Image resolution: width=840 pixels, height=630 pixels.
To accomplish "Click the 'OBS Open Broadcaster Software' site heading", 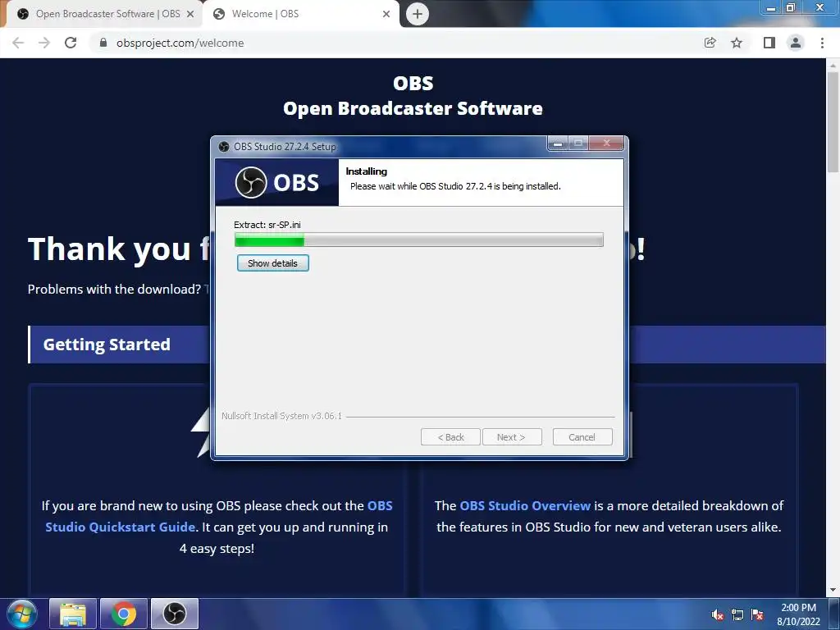I will [x=413, y=96].
